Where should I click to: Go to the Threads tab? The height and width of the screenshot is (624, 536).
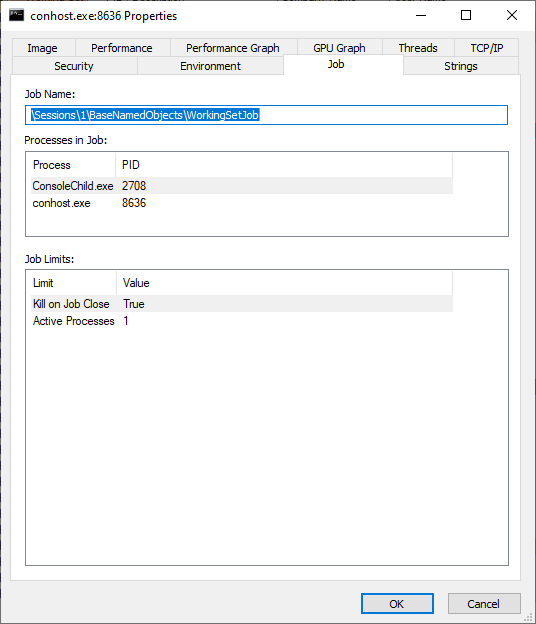click(x=418, y=48)
